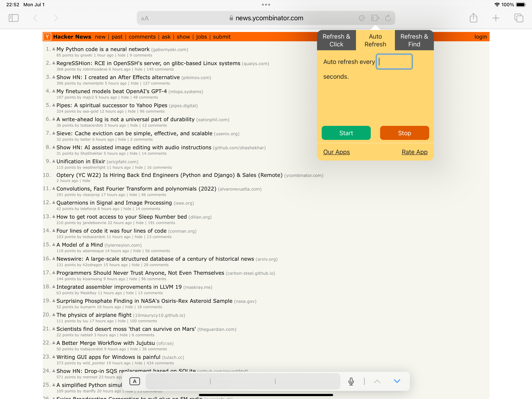
Task: Switch to the Refresh & Find tab
Action: pos(414,41)
